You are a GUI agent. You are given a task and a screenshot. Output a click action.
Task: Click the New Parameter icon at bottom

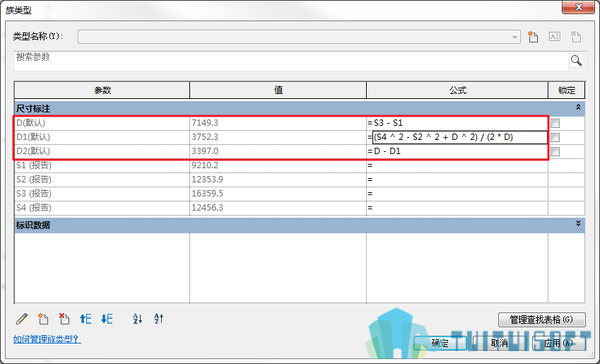43,319
